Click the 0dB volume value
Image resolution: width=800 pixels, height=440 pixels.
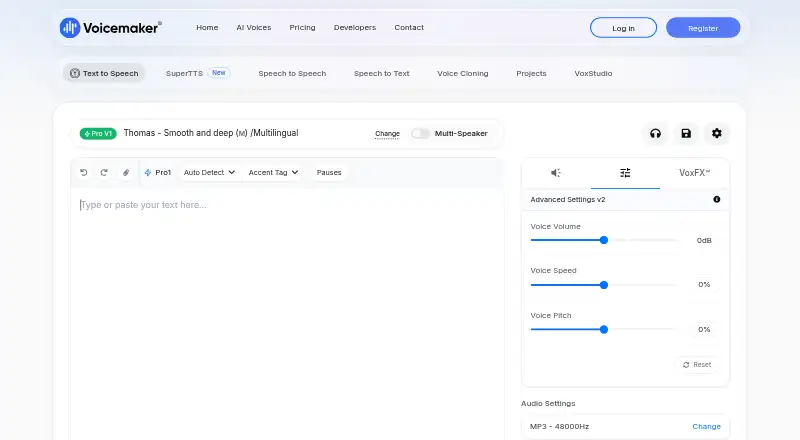704,240
